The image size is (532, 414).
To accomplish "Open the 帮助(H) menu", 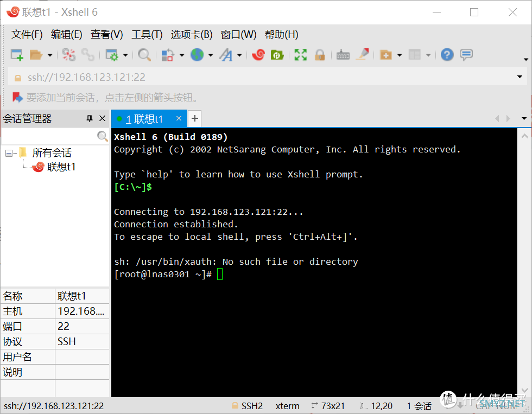I will (x=282, y=34).
